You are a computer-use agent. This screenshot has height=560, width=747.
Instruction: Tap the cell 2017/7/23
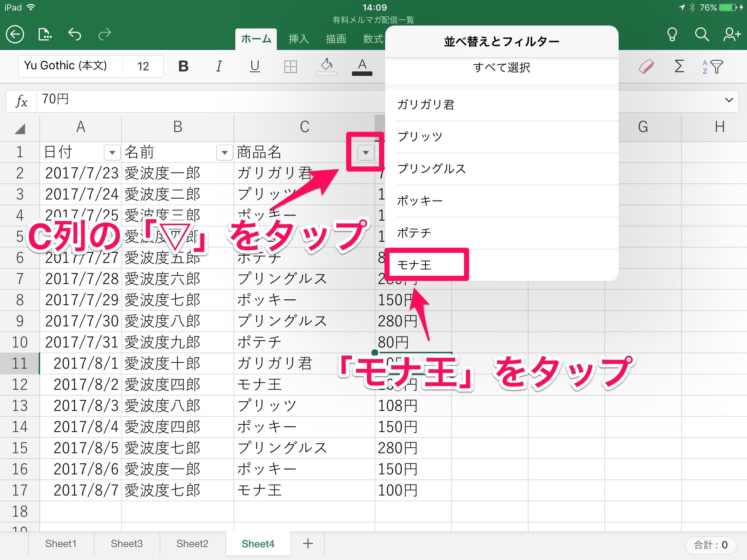point(81,173)
